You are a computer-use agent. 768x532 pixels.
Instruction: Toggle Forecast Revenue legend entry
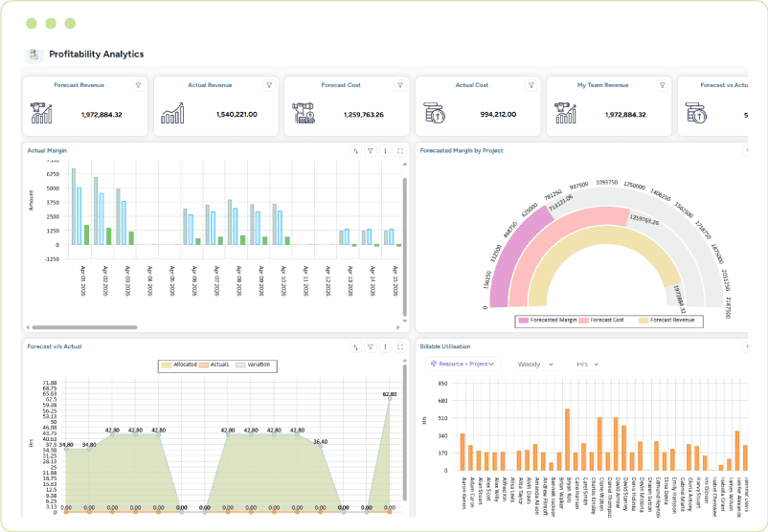[x=666, y=321]
